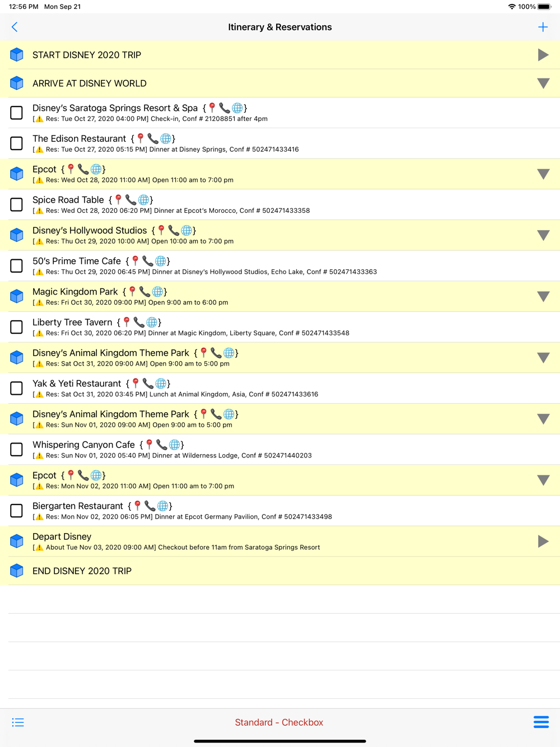Tap the globe icon for Disney's Hollywood Studios
This screenshot has width=560, height=747.
pos(186,230)
